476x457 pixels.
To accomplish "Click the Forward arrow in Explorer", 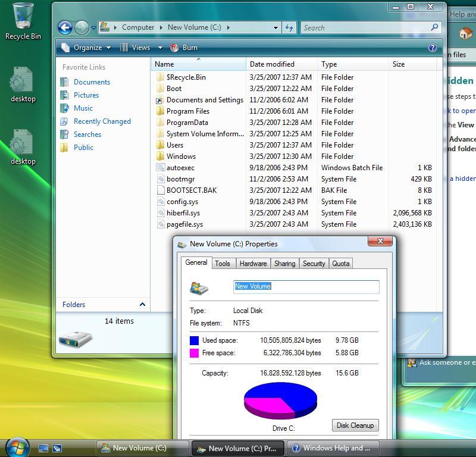I will pyautogui.click(x=82, y=27).
